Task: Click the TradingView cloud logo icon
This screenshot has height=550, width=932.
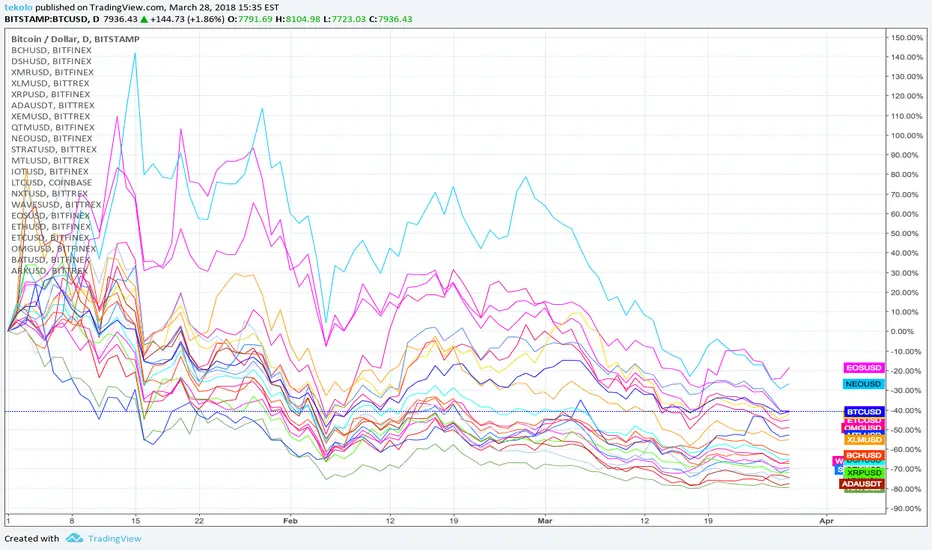Action: coord(74,538)
